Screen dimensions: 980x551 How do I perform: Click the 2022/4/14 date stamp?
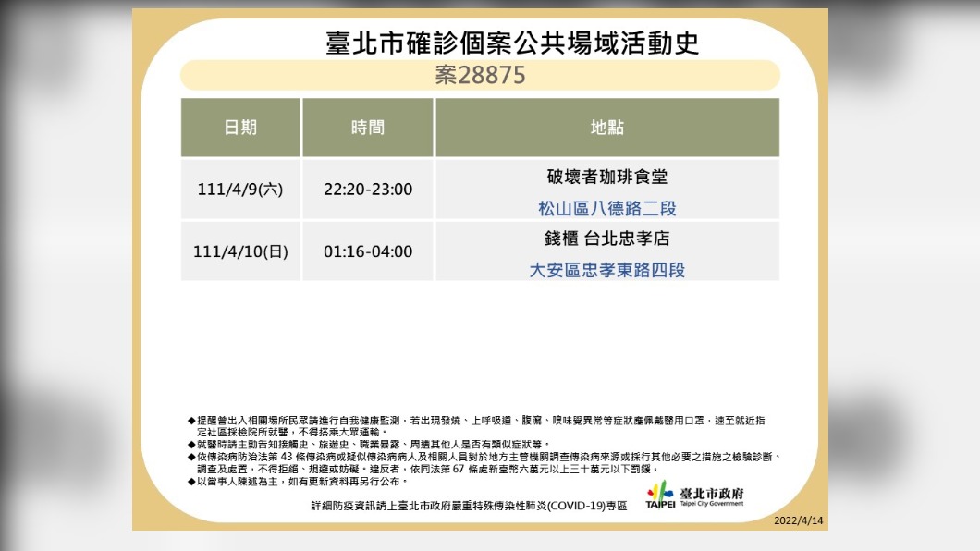[798, 520]
